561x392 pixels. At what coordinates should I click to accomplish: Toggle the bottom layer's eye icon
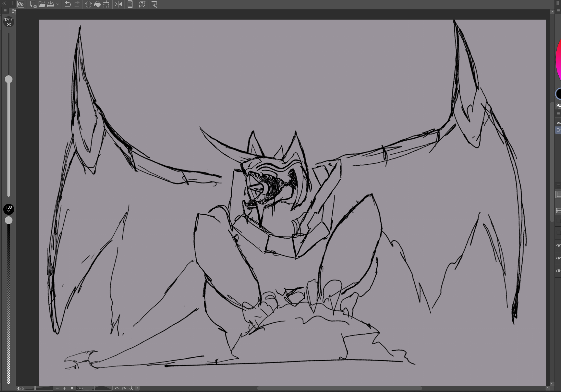point(558,271)
